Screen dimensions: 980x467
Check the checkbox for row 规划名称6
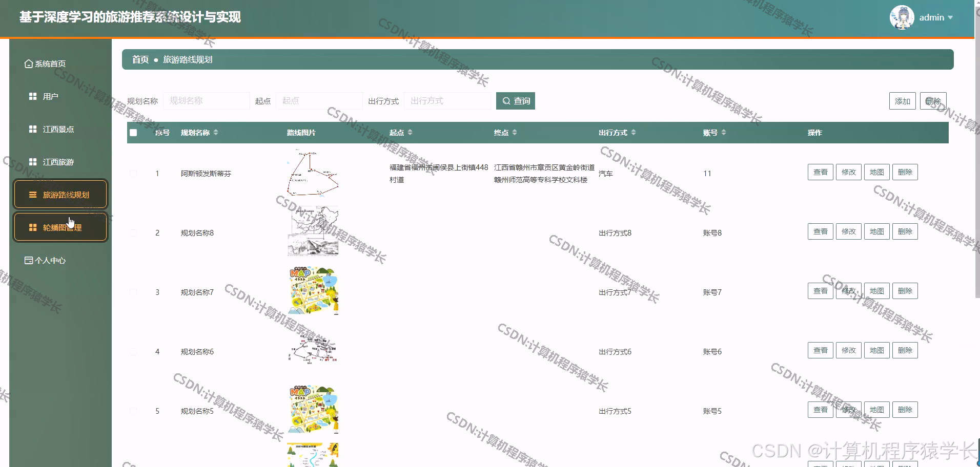click(x=133, y=352)
